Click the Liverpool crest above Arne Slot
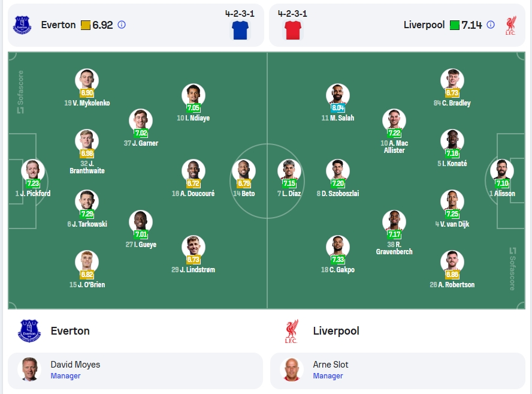Image resolution: width=532 pixels, height=394 pixels. (x=291, y=331)
